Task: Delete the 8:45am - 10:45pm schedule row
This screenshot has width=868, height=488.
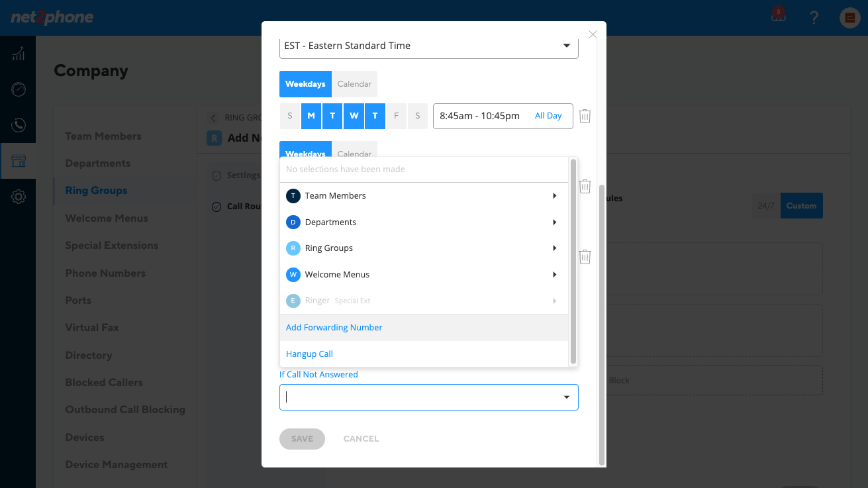Action: [585, 116]
